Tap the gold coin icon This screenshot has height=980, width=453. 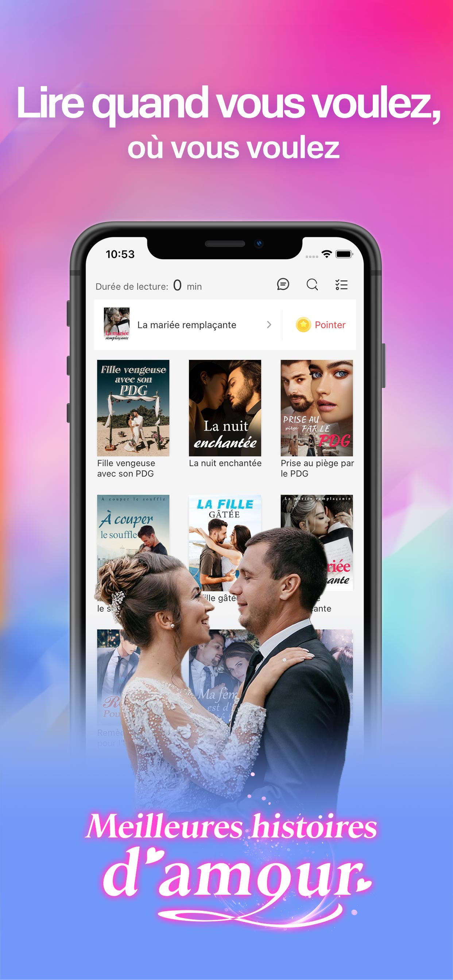coord(303,324)
